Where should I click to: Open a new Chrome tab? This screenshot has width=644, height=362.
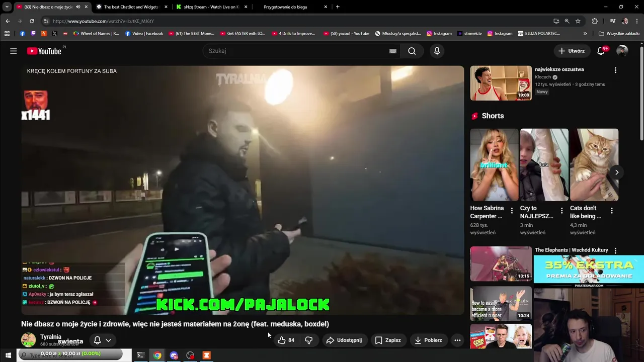338,7
